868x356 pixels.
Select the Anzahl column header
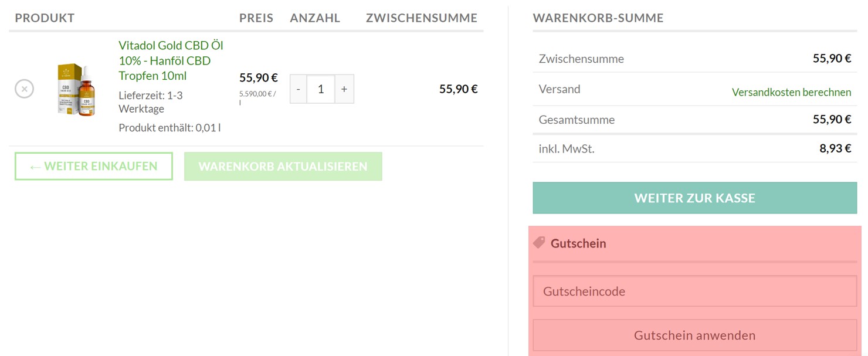tap(315, 18)
